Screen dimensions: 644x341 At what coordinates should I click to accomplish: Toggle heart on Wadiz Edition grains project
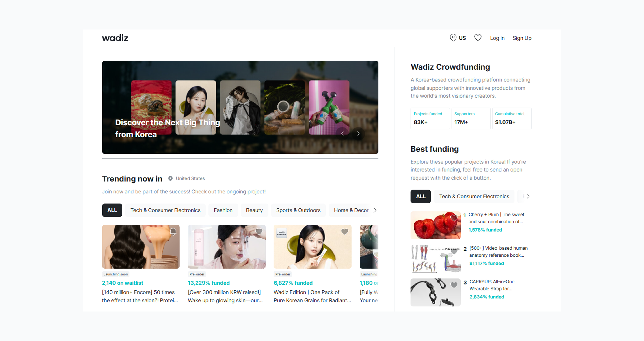click(345, 232)
